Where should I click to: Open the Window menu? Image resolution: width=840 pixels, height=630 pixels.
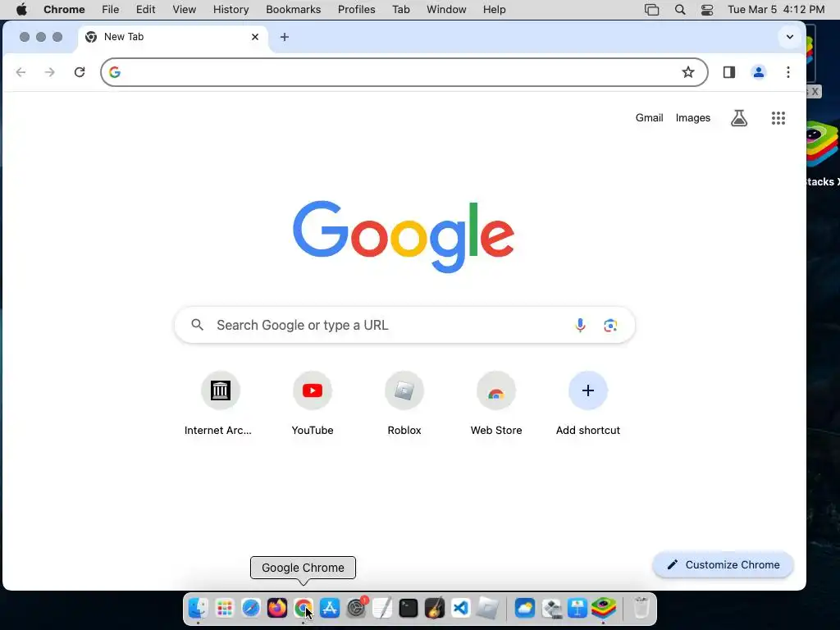446,10
